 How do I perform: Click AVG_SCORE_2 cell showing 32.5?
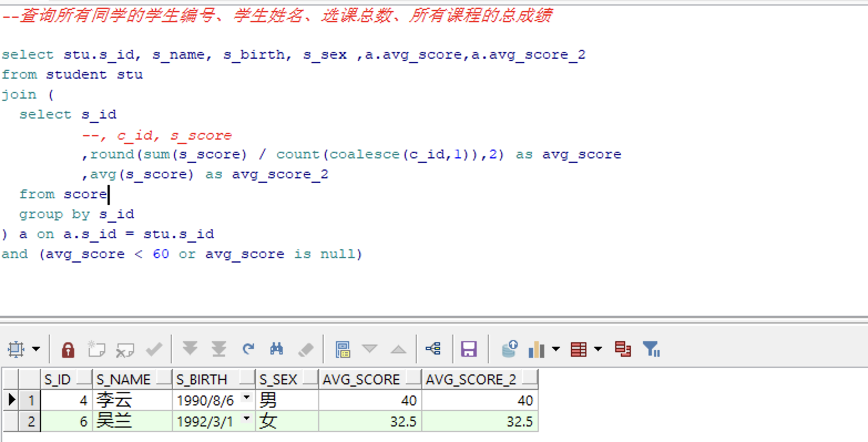coord(479,421)
